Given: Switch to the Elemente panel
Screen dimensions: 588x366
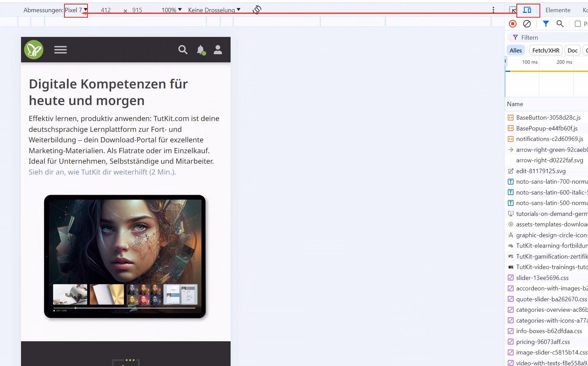Looking at the screenshot, I should coord(558,10).
